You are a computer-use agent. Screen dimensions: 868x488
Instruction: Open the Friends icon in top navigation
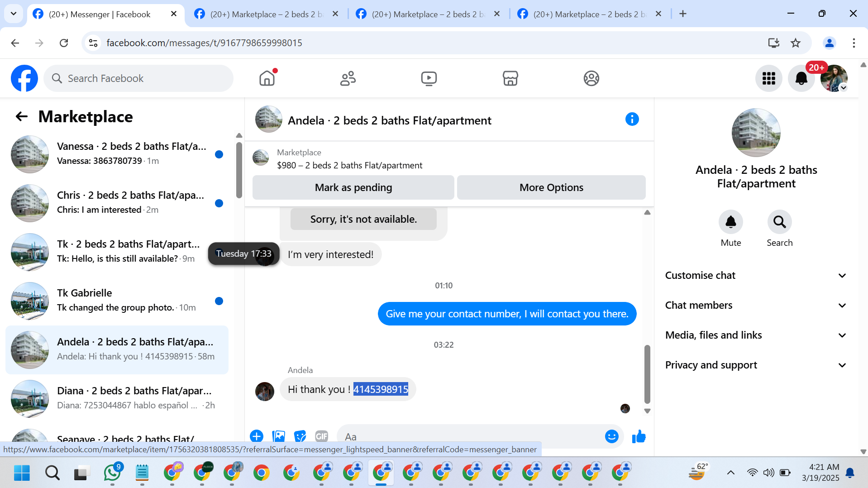coord(348,78)
